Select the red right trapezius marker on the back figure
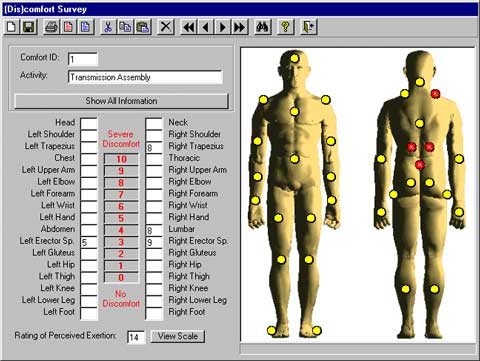 pos(435,94)
